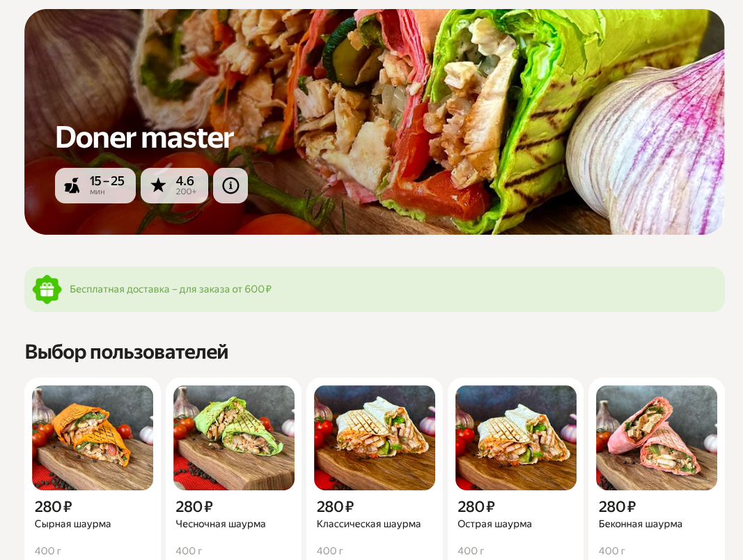Select the Чесночная шаурма title
This screenshot has height=560, width=743.
click(220, 524)
